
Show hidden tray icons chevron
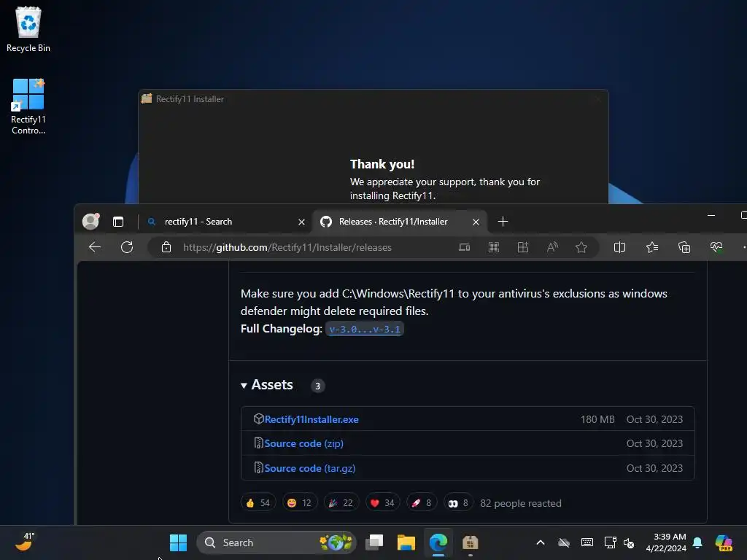[541, 542]
